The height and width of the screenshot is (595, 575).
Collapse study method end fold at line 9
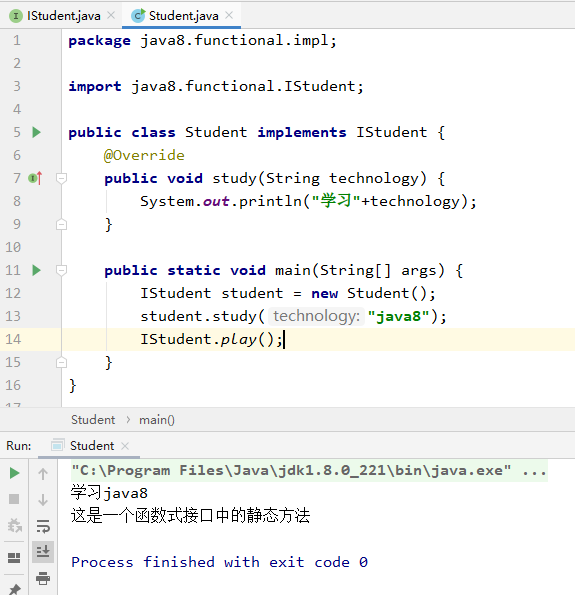point(61,224)
